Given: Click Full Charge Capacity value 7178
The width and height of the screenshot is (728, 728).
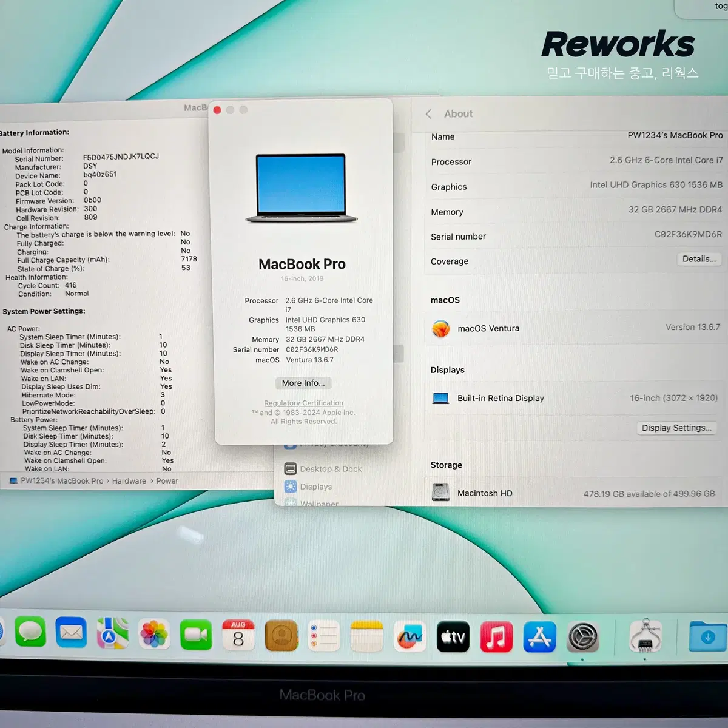Looking at the screenshot, I should click(x=189, y=259).
